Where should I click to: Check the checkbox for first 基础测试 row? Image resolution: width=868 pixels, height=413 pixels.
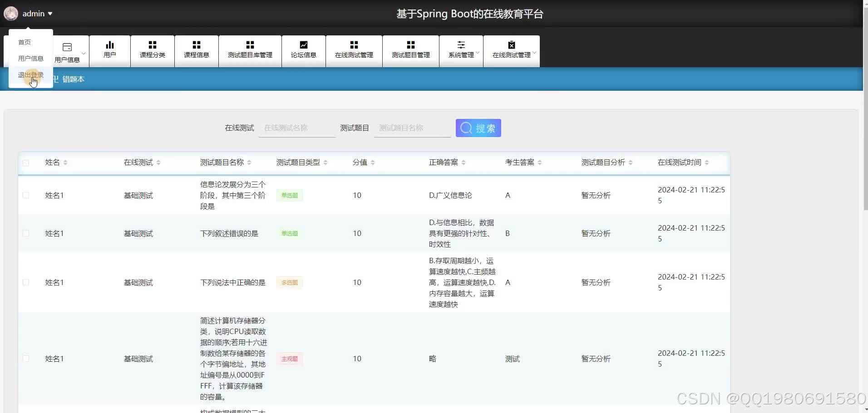pyautogui.click(x=26, y=195)
